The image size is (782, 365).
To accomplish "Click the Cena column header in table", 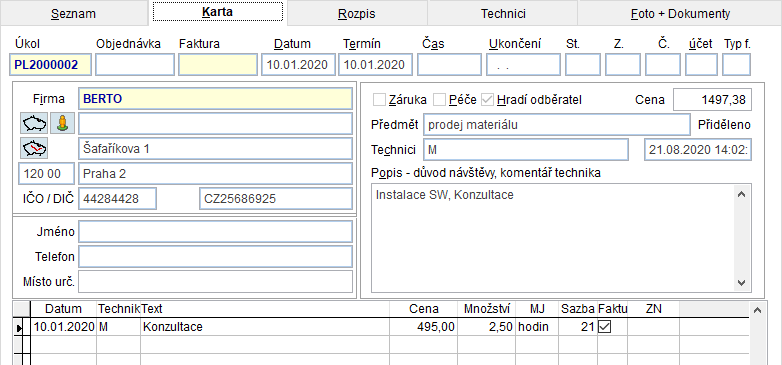I will (423, 309).
